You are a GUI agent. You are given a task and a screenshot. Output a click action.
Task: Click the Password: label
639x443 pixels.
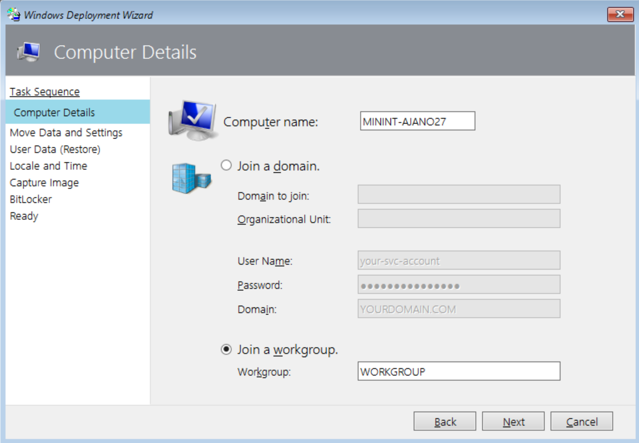[x=260, y=285]
